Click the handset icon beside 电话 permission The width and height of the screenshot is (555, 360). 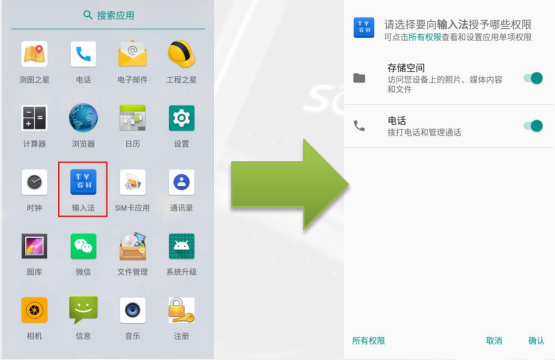coord(359,126)
